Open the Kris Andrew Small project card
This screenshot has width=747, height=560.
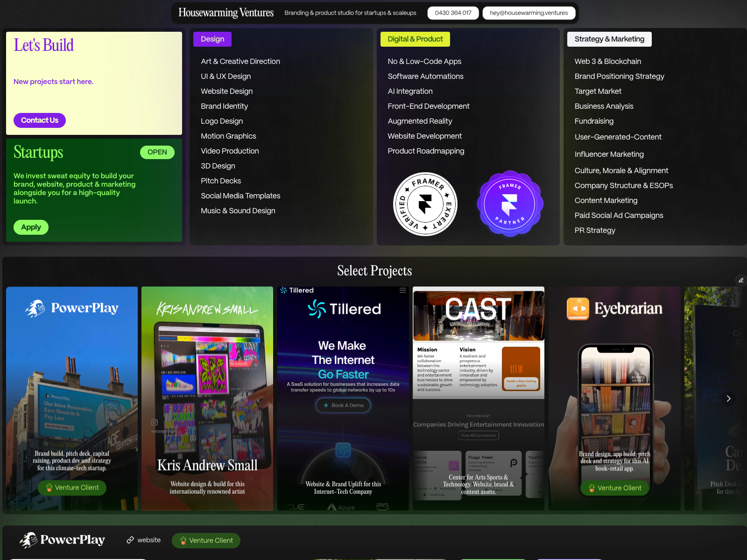(x=207, y=399)
